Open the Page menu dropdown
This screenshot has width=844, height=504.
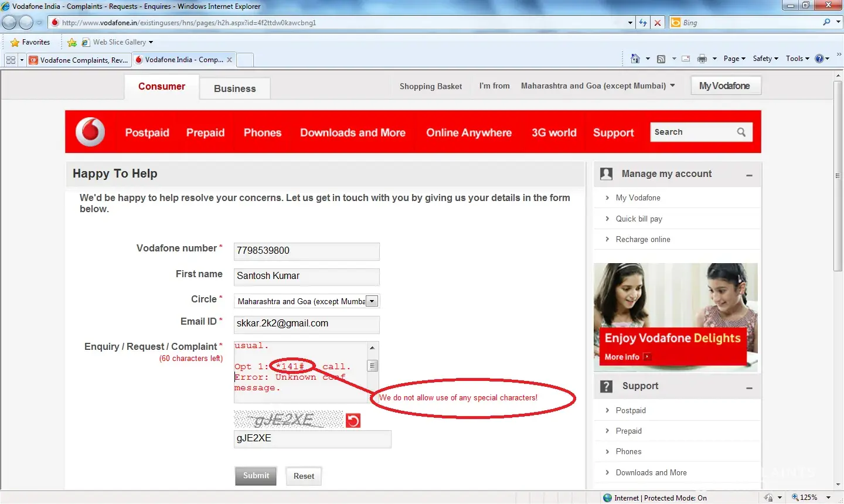(x=734, y=59)
